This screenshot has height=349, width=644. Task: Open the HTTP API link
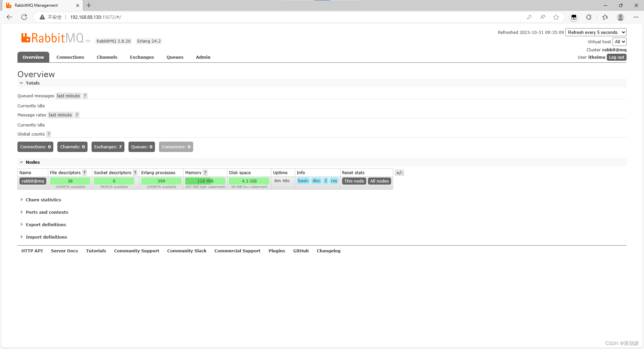point(32,251)
